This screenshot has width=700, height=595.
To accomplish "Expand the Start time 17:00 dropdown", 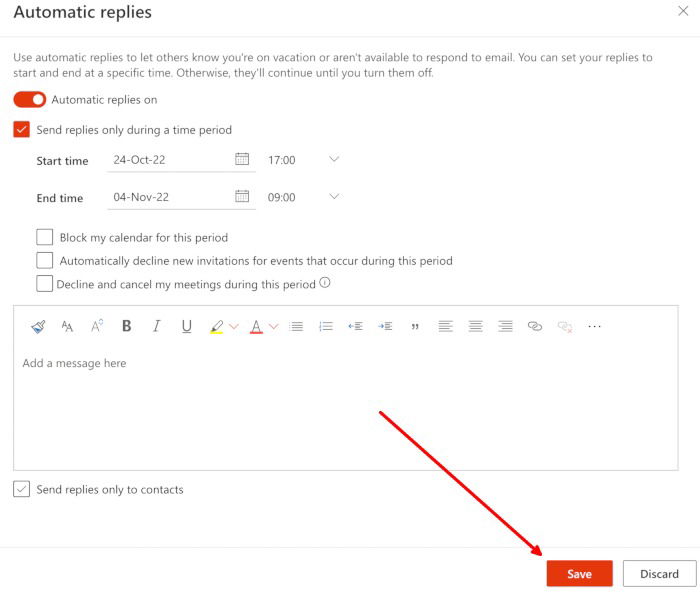I will pyautogui.click(x=334, y=159).
